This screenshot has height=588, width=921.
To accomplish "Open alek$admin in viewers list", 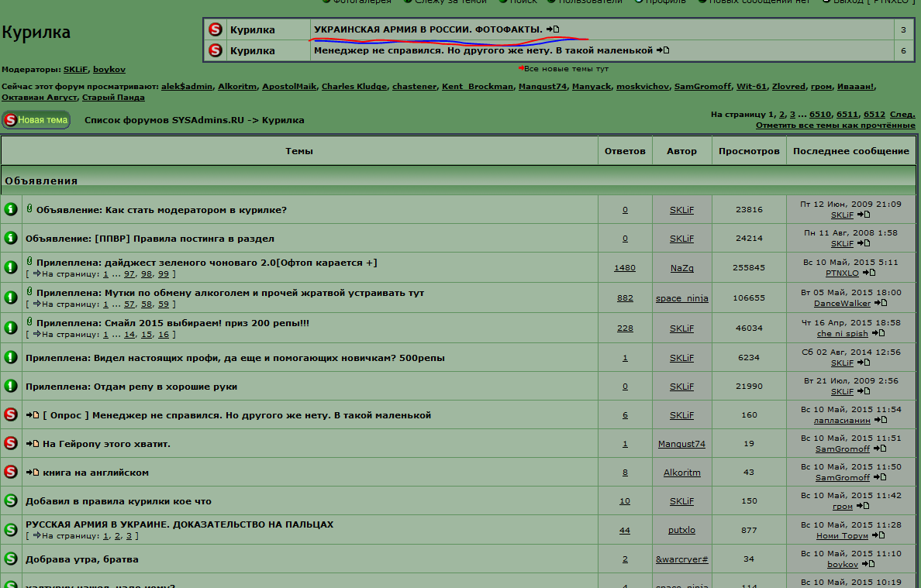I will (x=187, y=86).
